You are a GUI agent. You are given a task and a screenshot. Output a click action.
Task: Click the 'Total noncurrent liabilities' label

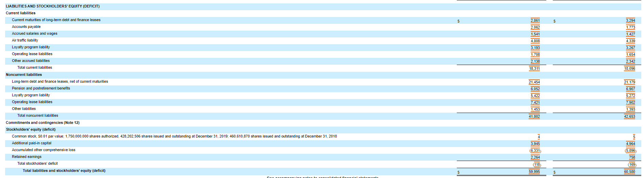click(x=38, y=115)
